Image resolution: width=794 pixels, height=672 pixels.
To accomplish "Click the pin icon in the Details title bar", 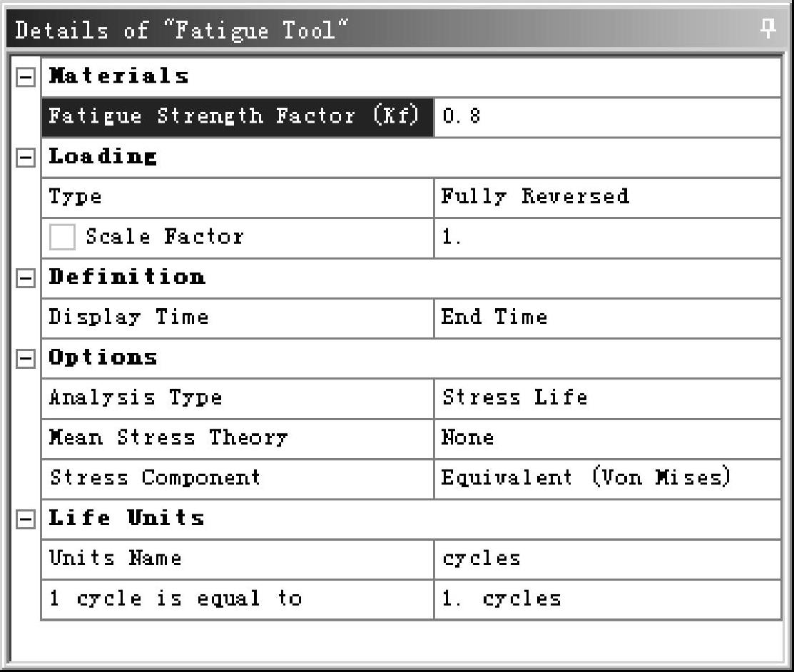I will 768,29.
